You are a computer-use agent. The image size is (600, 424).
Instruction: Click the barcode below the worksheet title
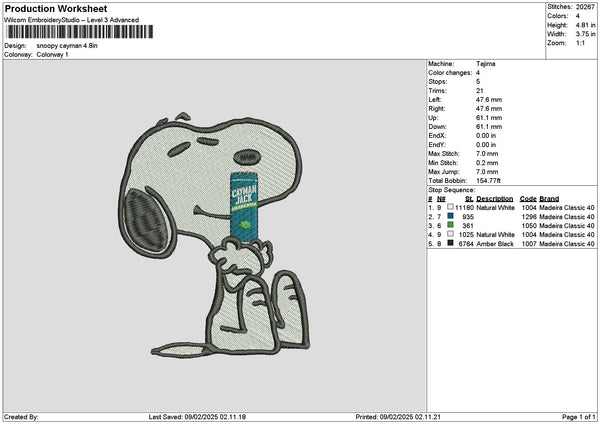point(80,32)
